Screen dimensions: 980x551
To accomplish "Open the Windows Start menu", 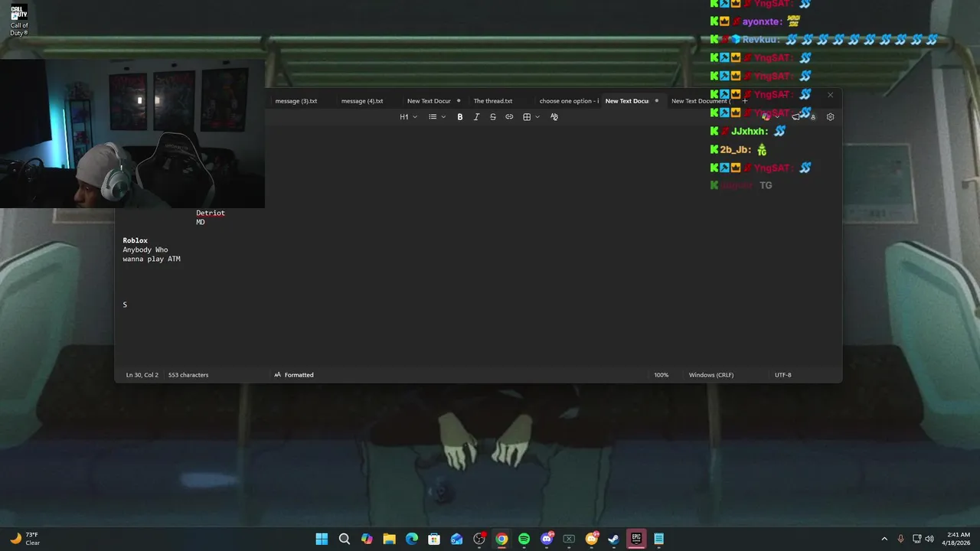I will coord(322,539).
